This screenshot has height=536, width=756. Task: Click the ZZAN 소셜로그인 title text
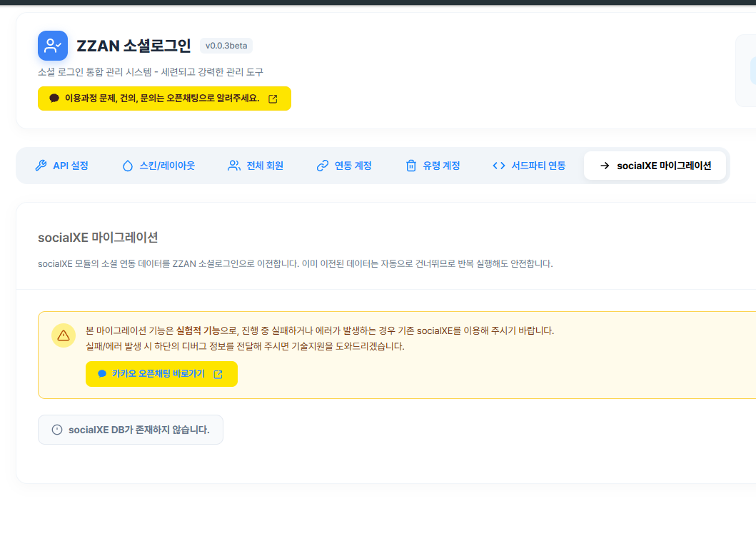[134, 46]
